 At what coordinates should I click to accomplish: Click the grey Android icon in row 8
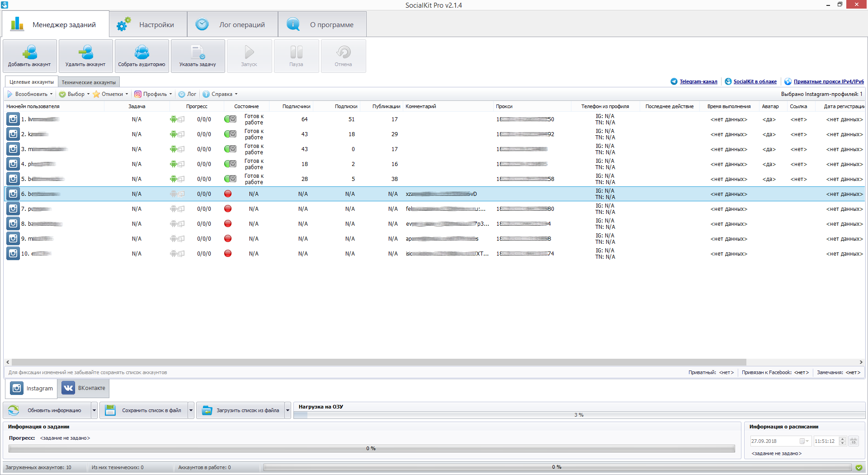coord(174,223)
